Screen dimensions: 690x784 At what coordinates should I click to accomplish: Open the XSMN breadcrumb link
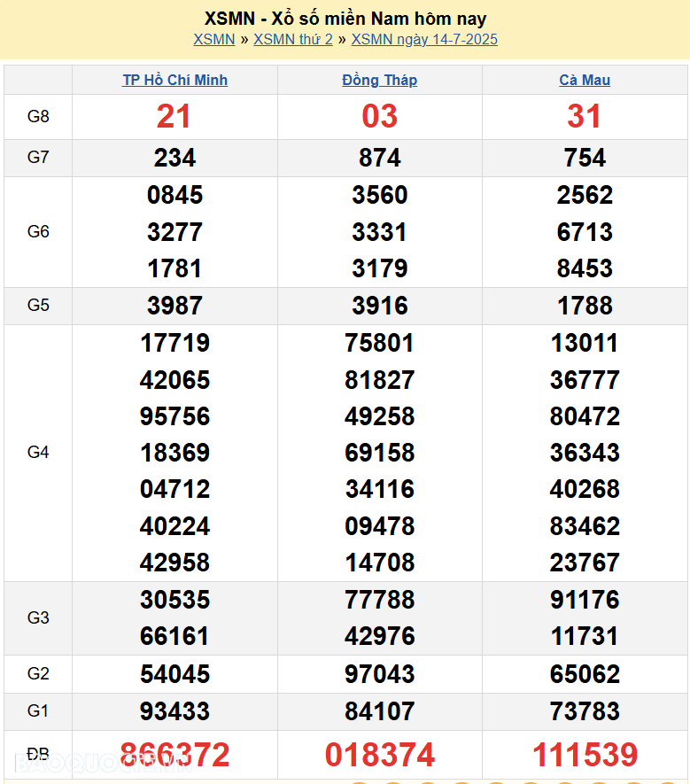[x=214, y=39]
